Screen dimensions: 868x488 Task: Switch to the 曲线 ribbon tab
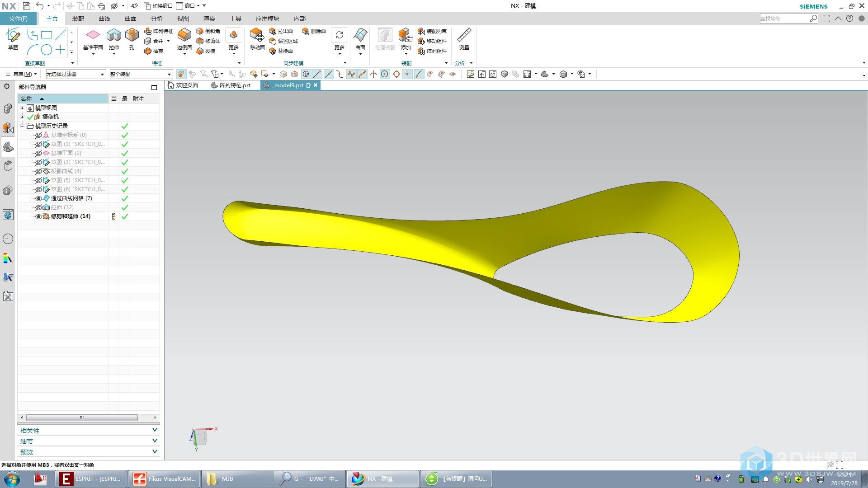pos(104,19)
